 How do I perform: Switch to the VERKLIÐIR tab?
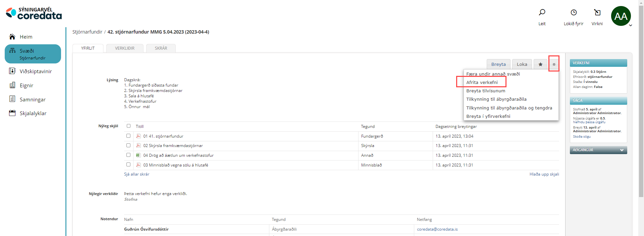[x=125, y=48]
